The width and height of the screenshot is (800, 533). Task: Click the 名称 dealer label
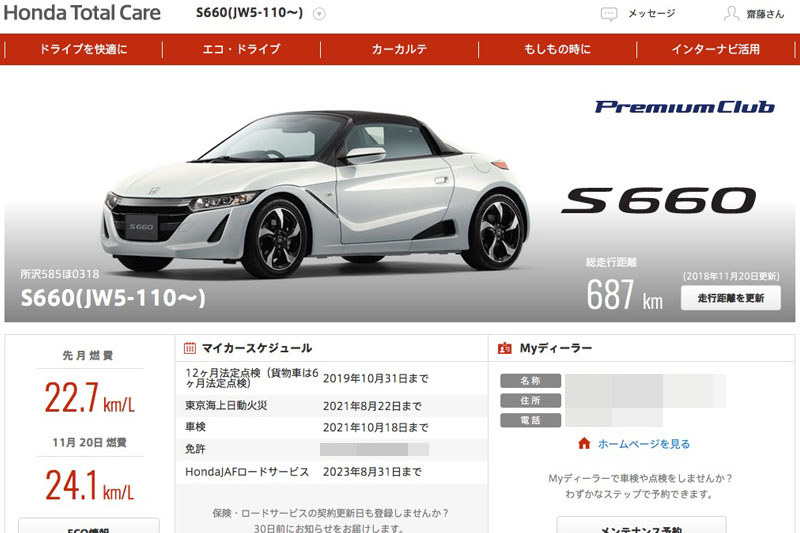coord(531,381)
